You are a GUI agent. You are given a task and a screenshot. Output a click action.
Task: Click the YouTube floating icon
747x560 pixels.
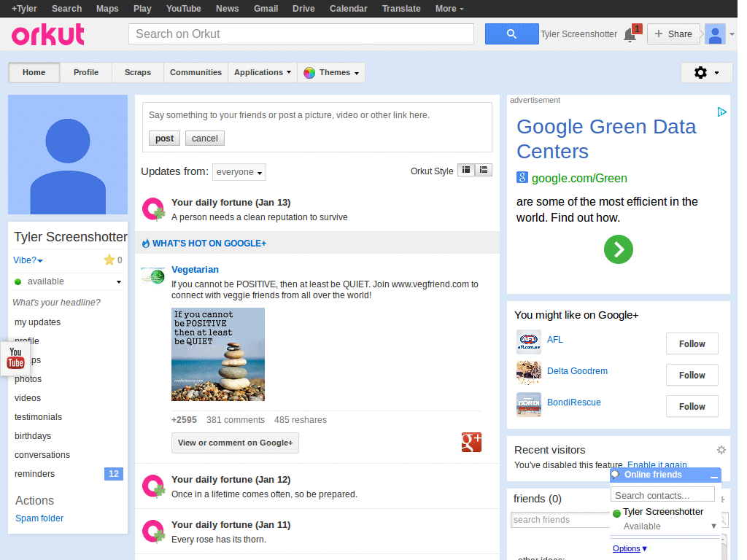coord(15,358)
